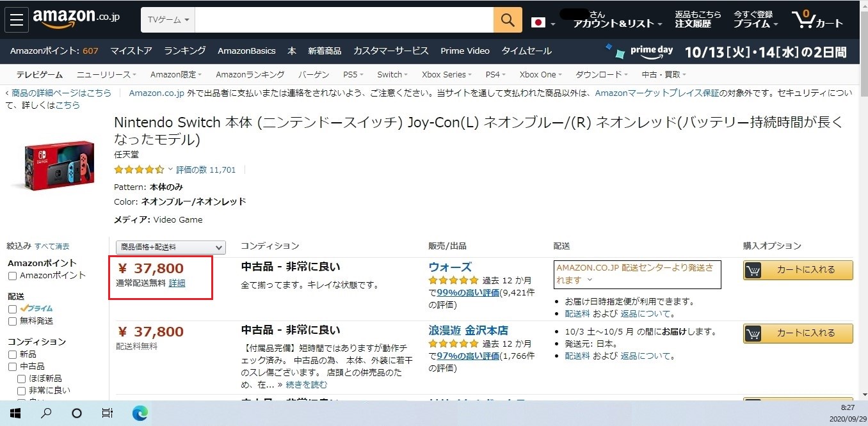868x426 pixels.
Task: Expand the アカウント&リスト menu
Action: pyautogui.click(x=618, y=24)
